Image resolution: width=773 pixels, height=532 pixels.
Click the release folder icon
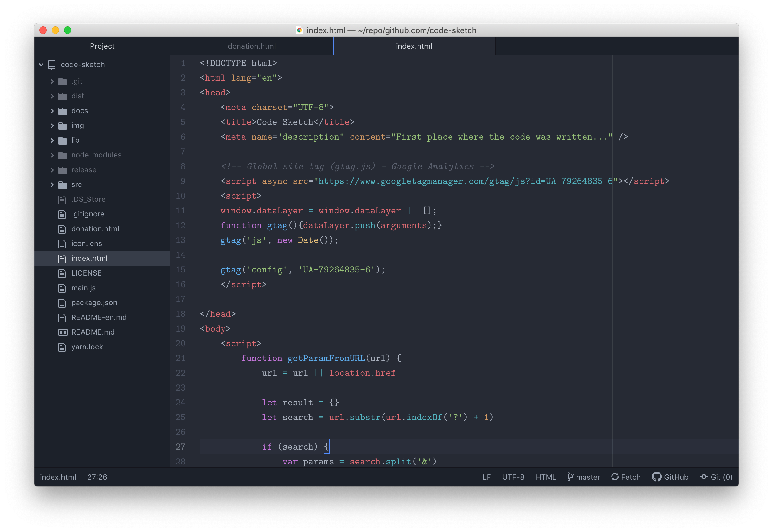[63, 170]
